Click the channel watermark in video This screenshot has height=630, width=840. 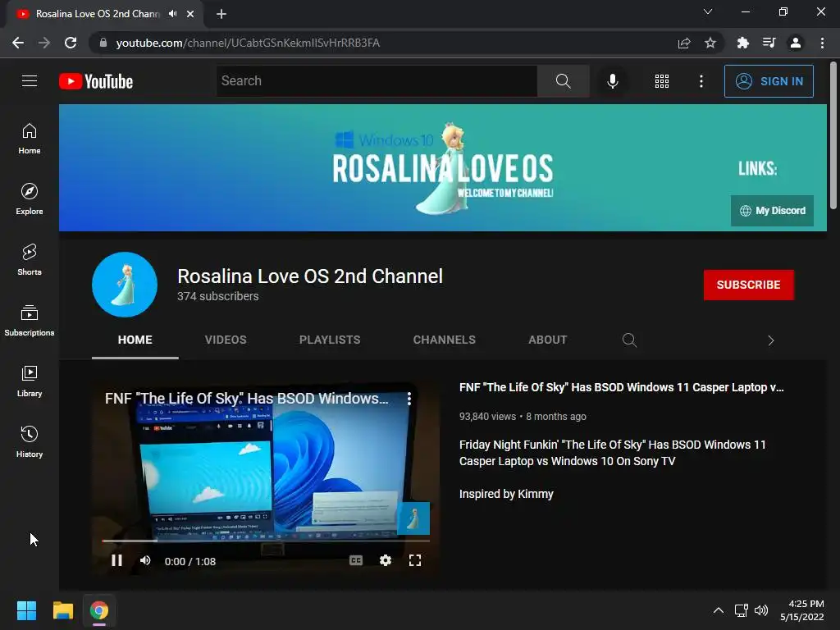(x=413, y=518)
